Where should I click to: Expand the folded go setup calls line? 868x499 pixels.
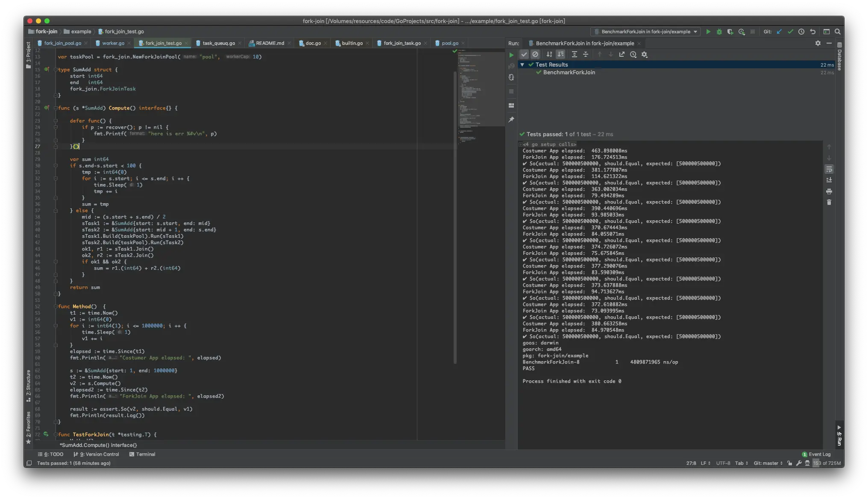click(x=520, y=144)
